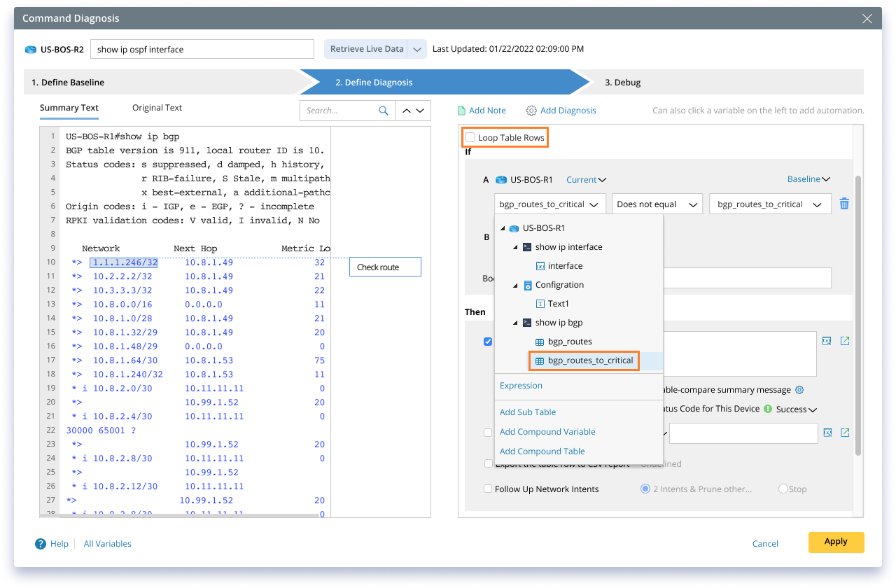Select the 2 Intents & Prune other radio
Image resolution: width=896 pixels, height=588 pixels.
(645, 489)
